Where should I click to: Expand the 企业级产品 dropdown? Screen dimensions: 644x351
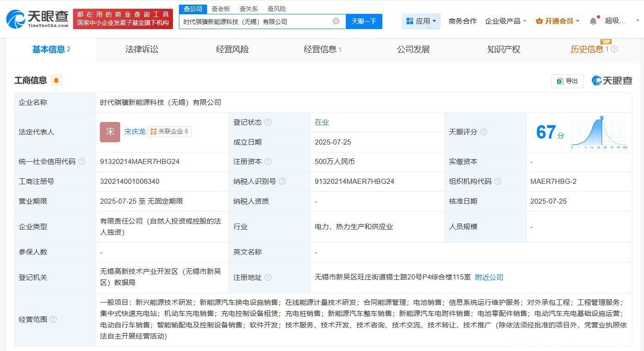point(505,21)
